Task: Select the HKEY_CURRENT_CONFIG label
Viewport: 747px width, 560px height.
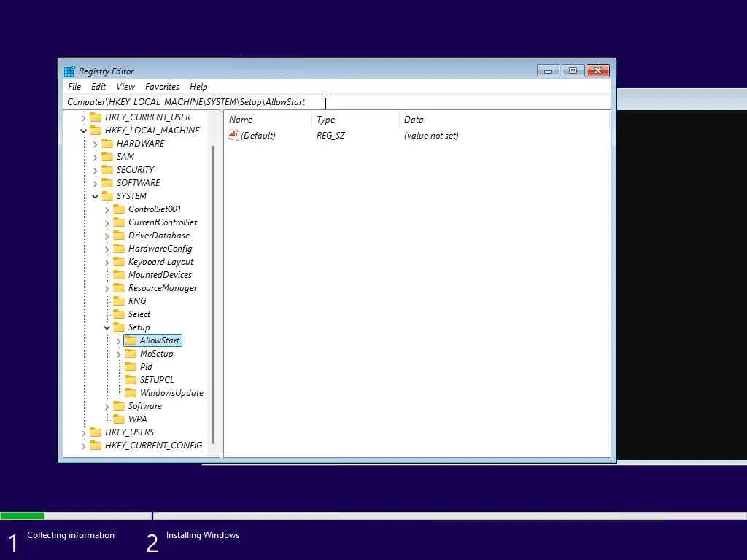Action: pyautogui.click(x=153, y=446)
